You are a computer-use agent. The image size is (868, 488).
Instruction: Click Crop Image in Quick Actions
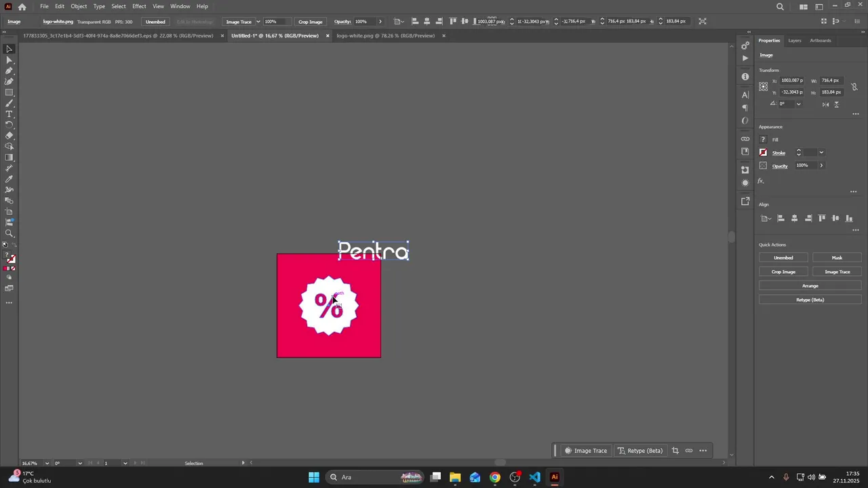click(783, 272)
